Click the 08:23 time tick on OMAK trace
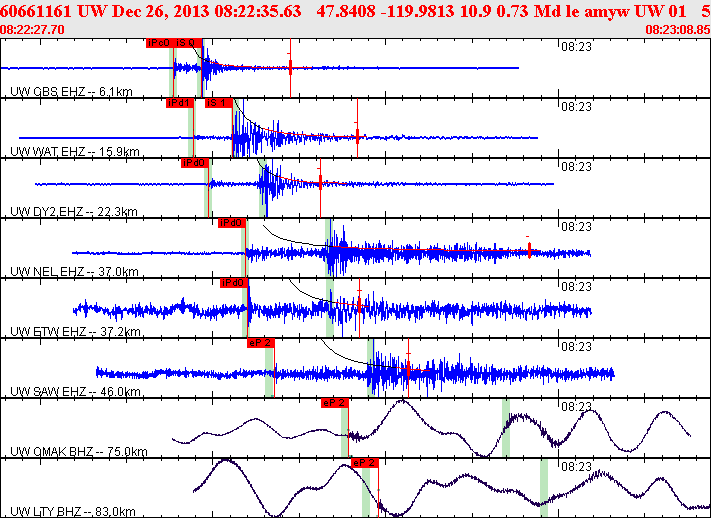The image size is (711, 518). coord(576,406)
